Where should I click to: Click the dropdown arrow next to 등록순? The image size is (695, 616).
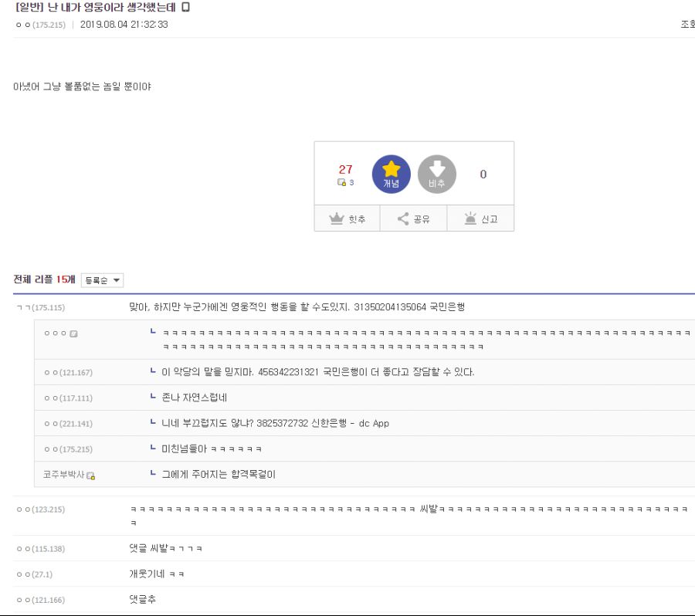pos(116,280)
